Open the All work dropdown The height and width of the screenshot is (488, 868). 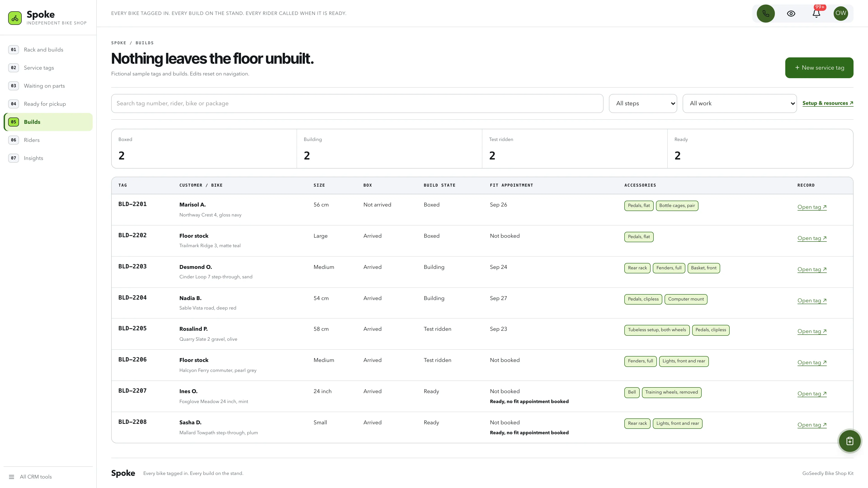tap(740, 103)
